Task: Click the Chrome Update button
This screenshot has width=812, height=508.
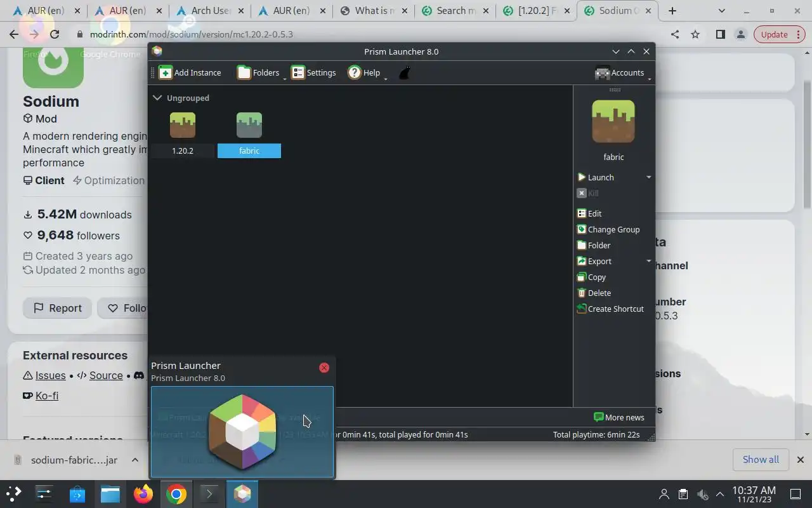Action: (779, 34)
